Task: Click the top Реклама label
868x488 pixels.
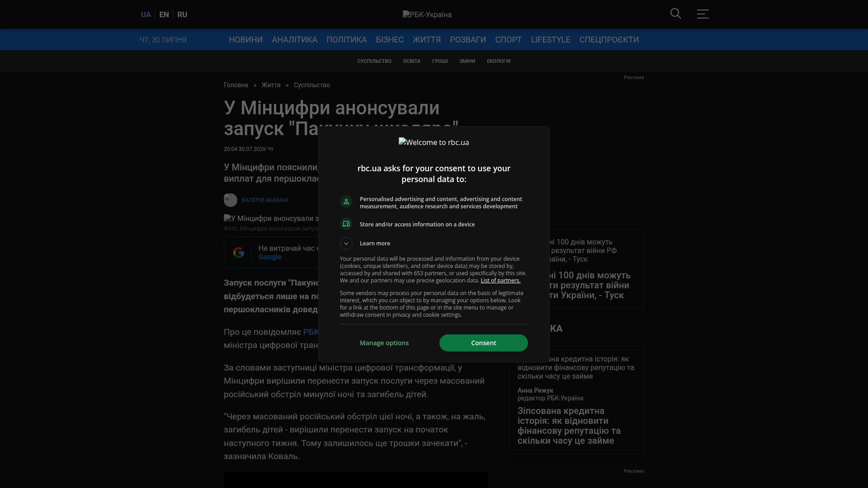Action: (x=634, y=77)
